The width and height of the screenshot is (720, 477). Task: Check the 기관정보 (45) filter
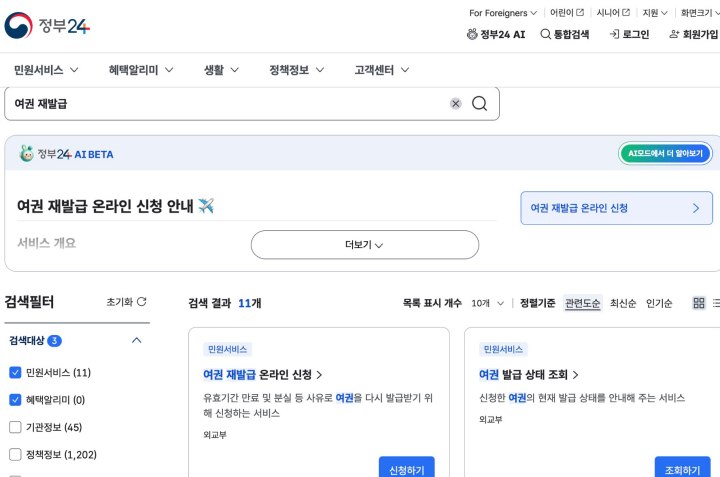pyautogui.click(x=15, y=427)
